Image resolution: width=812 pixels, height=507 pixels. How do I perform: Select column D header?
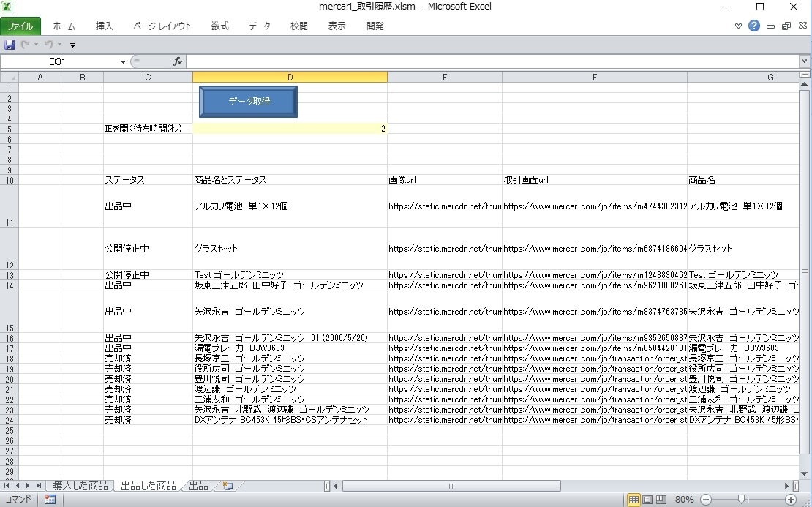[290, 77]
